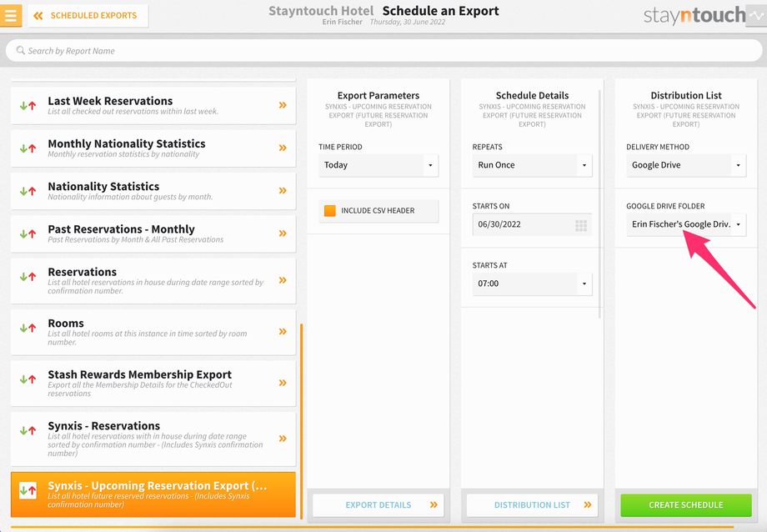Select the Nationality Statistics report
The height and width of the screenshot is (532, 767).
pyautogui.click(x=153, y=191)
